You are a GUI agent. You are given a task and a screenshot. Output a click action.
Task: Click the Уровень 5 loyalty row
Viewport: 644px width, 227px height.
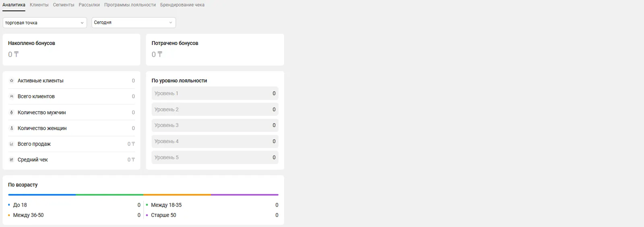click(215, 157)
